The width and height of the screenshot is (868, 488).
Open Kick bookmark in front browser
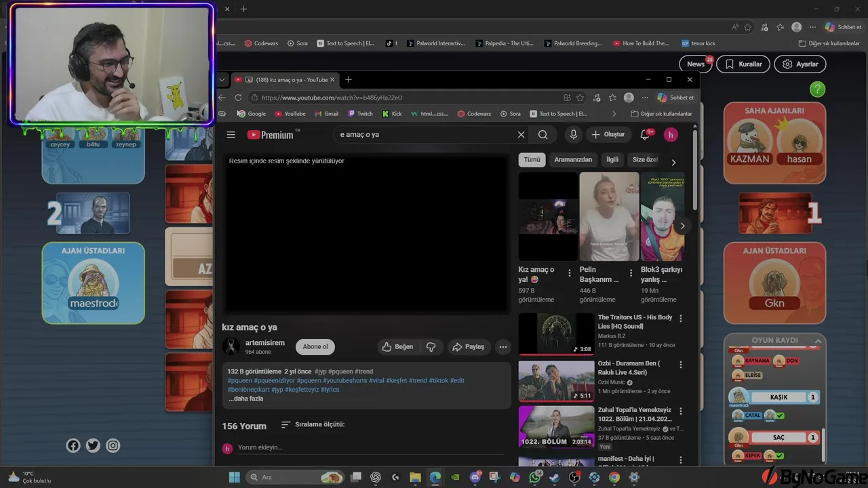392,114
